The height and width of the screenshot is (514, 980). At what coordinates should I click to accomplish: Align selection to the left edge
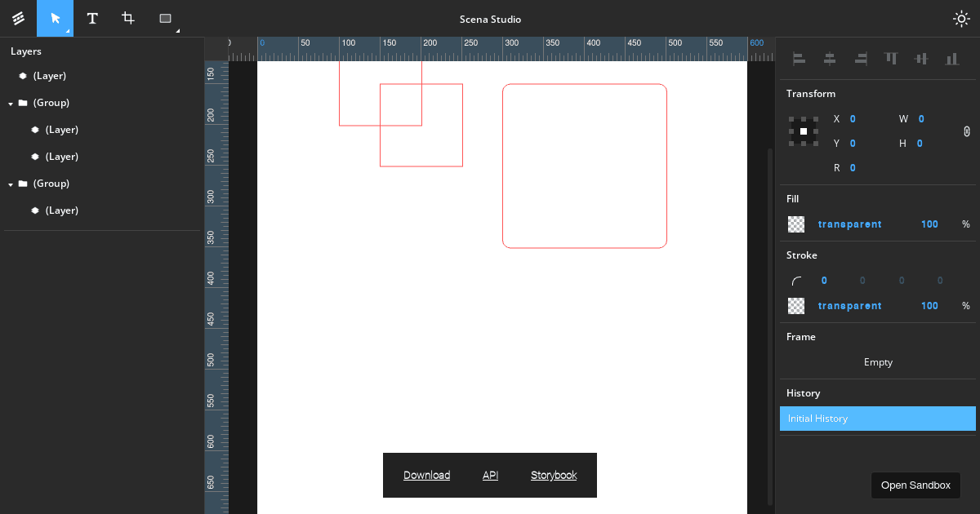point(798,58)
